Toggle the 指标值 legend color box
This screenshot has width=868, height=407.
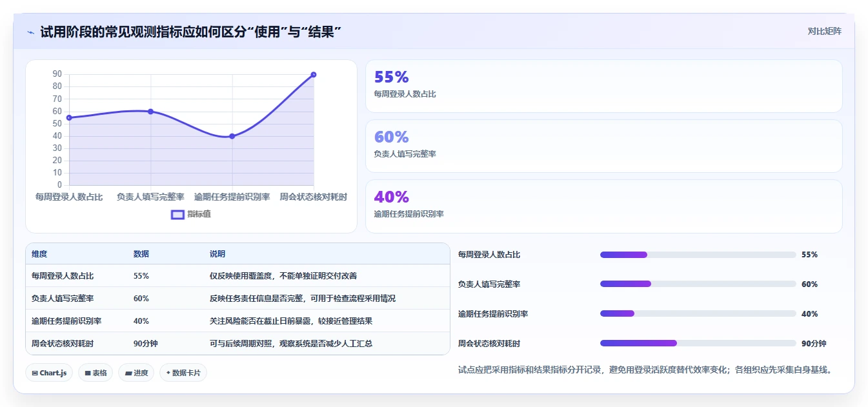click(177, 215)
